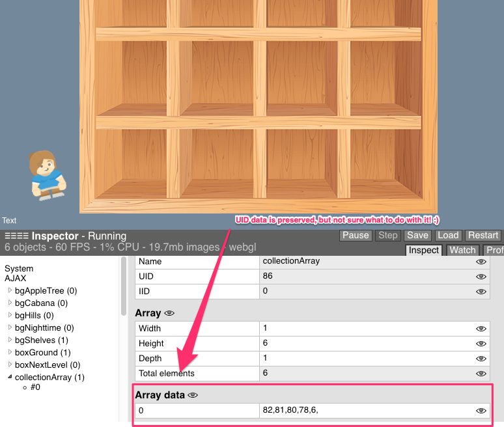Collapse the collectionArray node
The image size is (504, 427).
pos(10,377)
